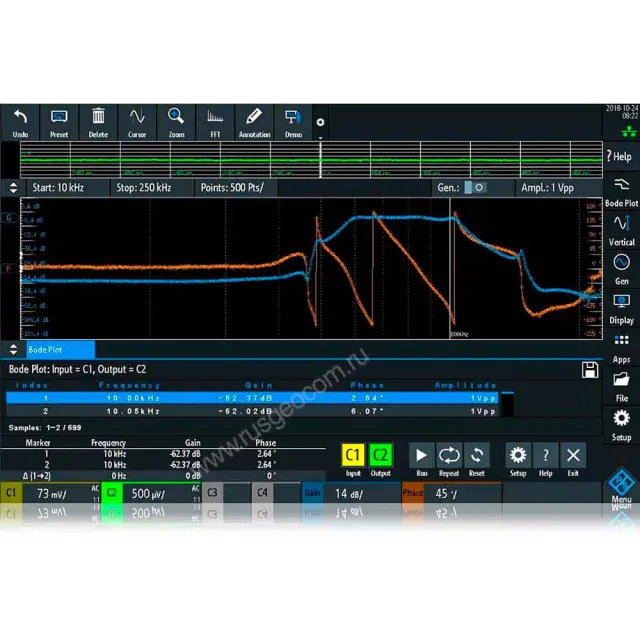
Task: Save Bode plot results with floppy icon
Action: [590, 371]
